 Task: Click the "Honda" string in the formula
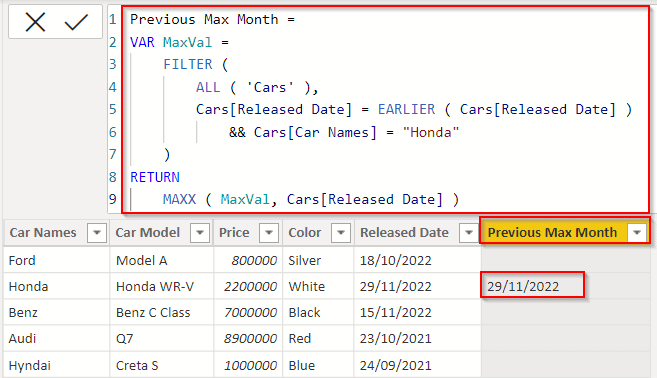[x=431, y=132]
